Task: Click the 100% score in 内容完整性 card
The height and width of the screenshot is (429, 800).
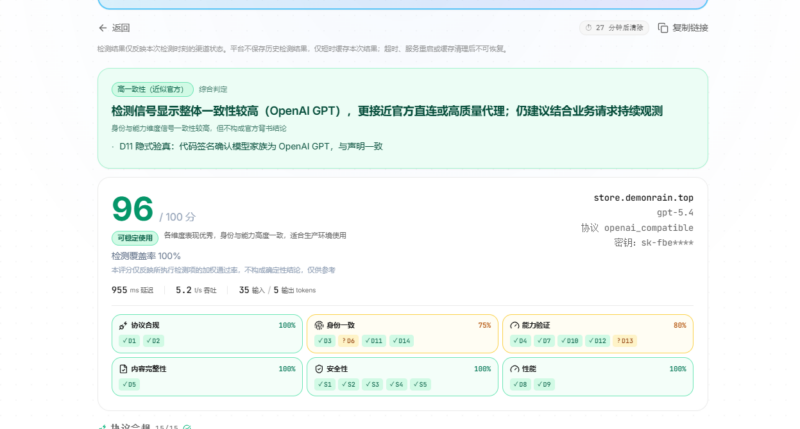Action: coord(287,369)
